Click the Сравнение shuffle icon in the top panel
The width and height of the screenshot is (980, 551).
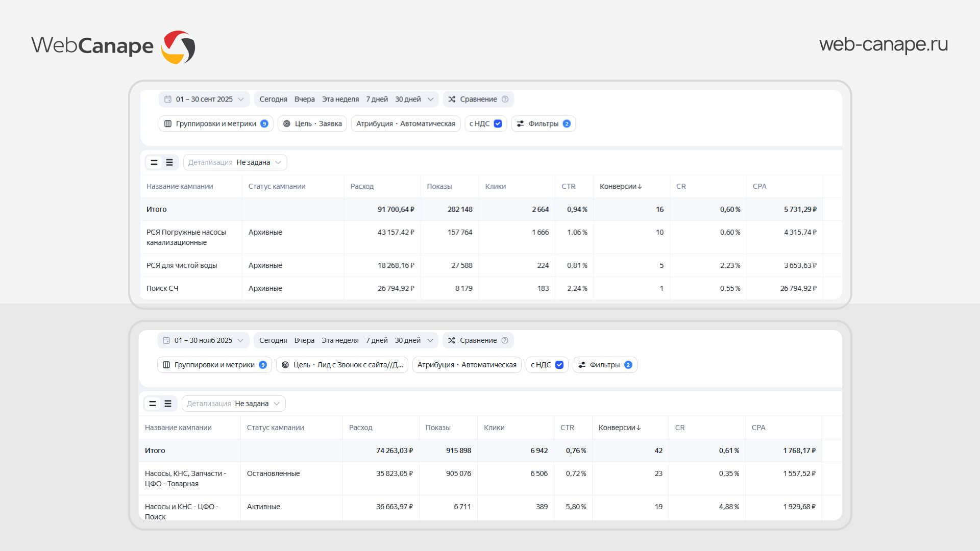point(452,99)
